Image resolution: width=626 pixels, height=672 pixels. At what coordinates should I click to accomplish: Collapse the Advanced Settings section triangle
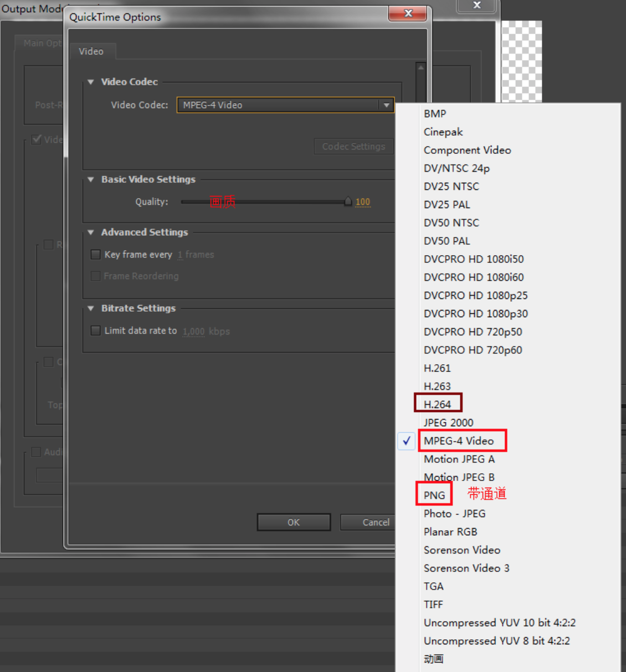[91, 232]
